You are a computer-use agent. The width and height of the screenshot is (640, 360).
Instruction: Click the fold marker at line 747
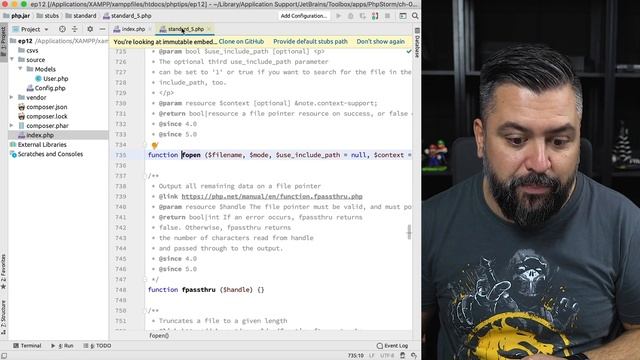tap(145, 280)
